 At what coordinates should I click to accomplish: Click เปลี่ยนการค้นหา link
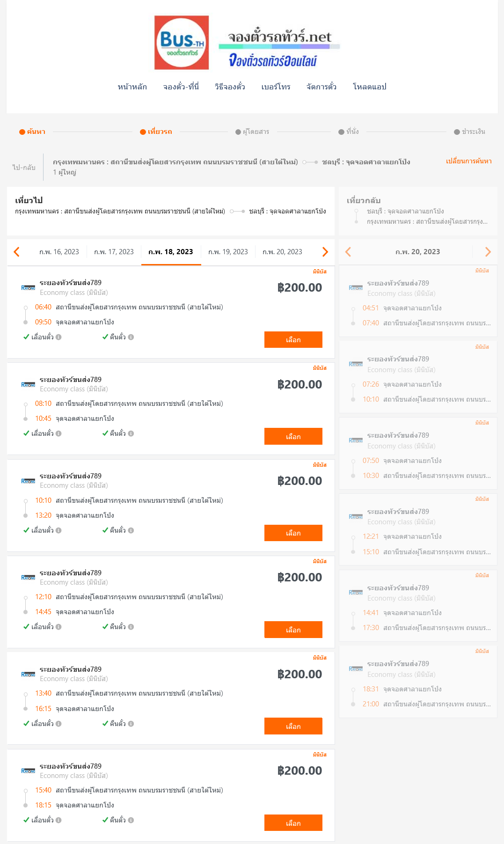click(x=468, y=161)
